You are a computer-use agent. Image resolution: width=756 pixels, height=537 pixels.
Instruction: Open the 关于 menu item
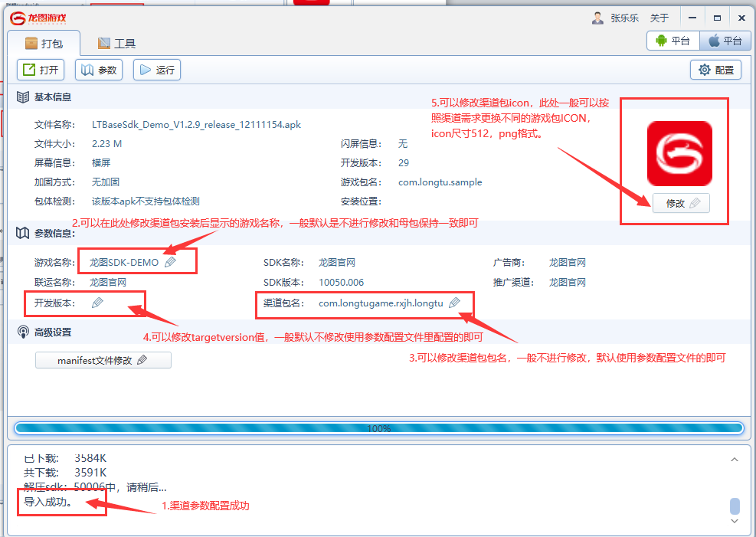point(659,18)
